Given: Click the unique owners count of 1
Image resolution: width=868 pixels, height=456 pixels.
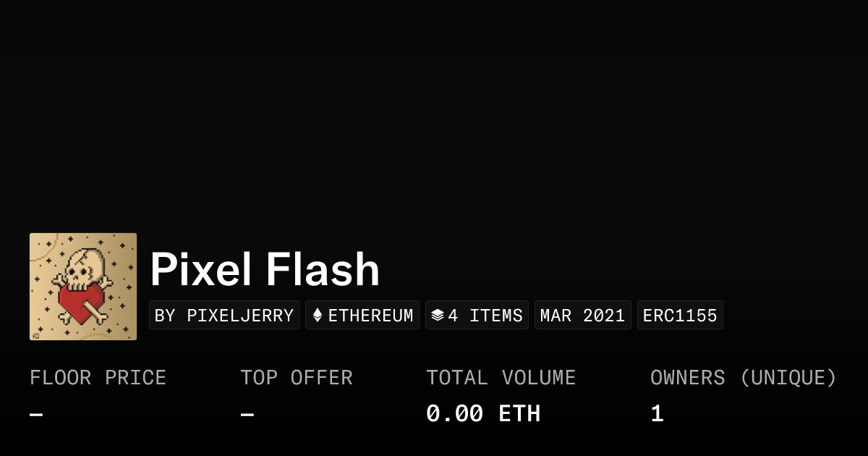Looking at the screenshot, I should pyautogui.click(x=657, y=414).
